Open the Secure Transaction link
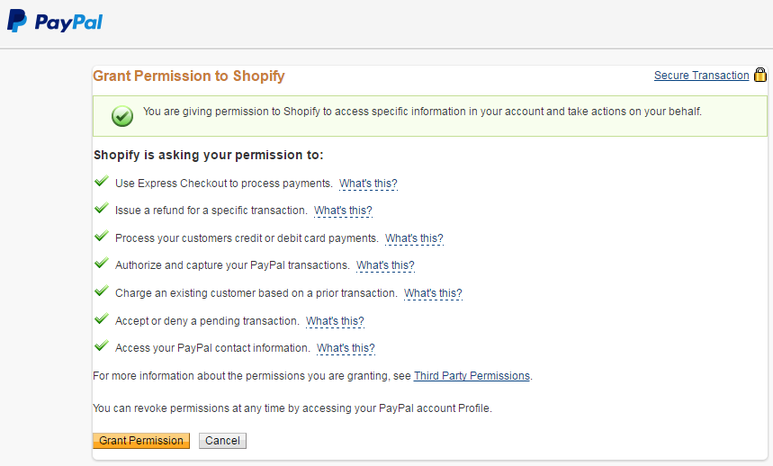This screenshot has height=466, width=773. tap(701, 76)
